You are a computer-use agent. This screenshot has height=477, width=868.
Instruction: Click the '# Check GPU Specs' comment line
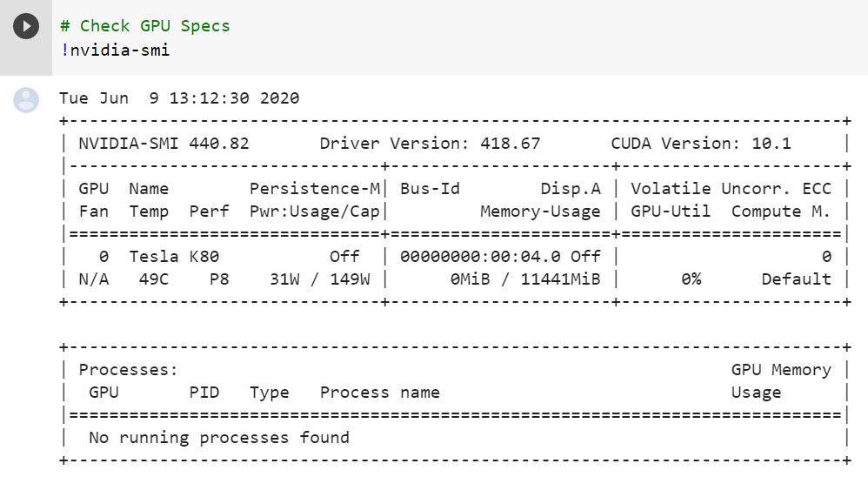[145, 26]
